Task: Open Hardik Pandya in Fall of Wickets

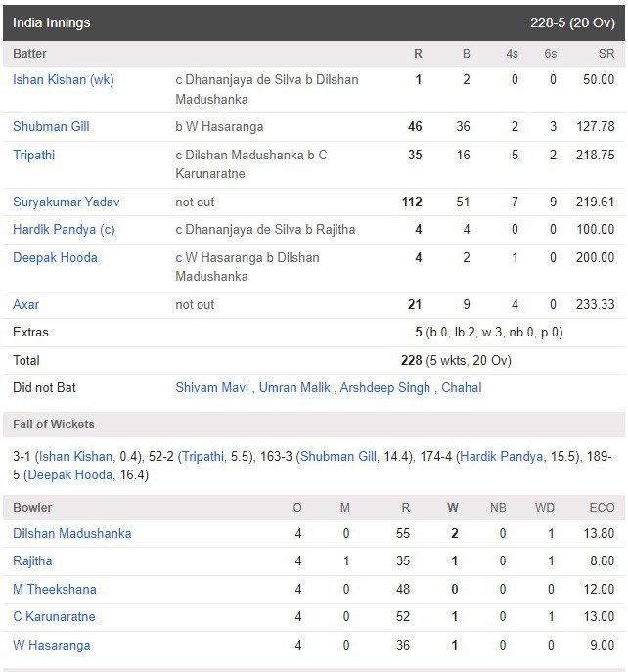Action: [x=502, y=457]
